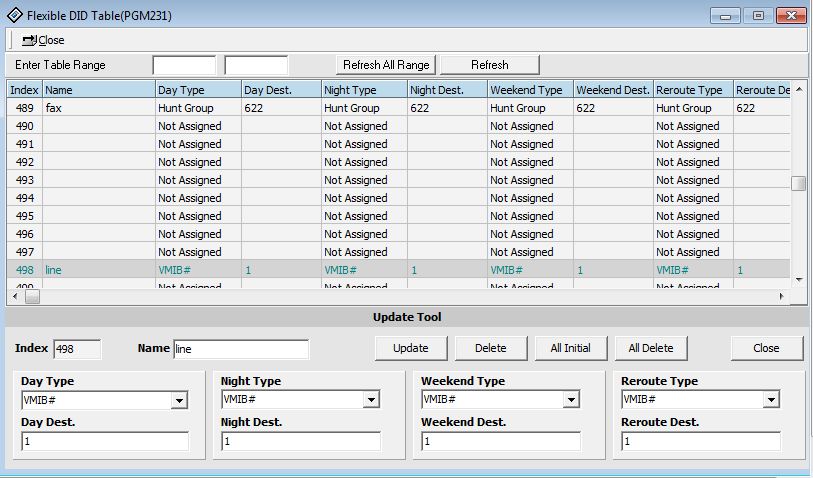Select the fax row at index 489
This screenshot has width=813, height=478.
[100, 108]
